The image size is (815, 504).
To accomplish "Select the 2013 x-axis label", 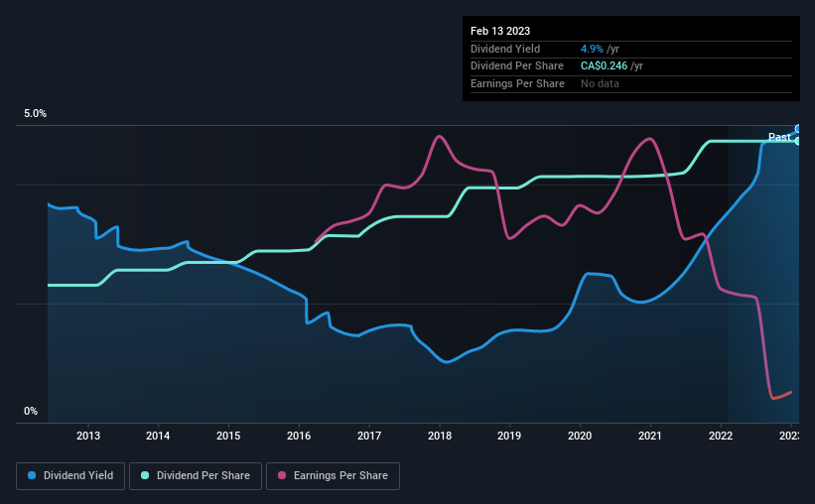I will pos(87,436).
